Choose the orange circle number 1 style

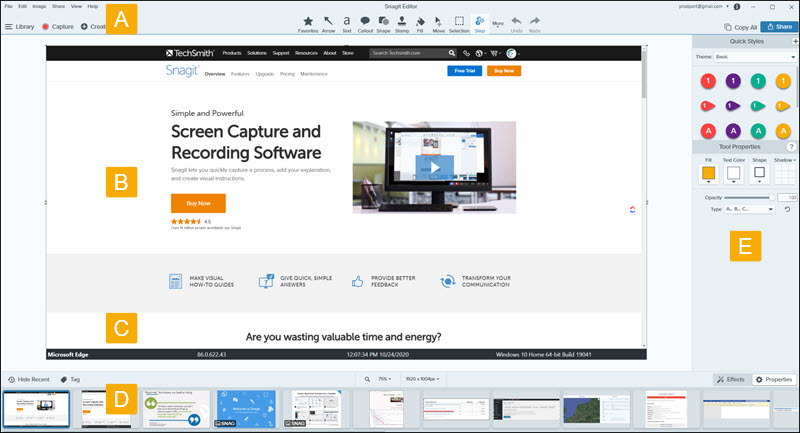(x=783, y=81)
